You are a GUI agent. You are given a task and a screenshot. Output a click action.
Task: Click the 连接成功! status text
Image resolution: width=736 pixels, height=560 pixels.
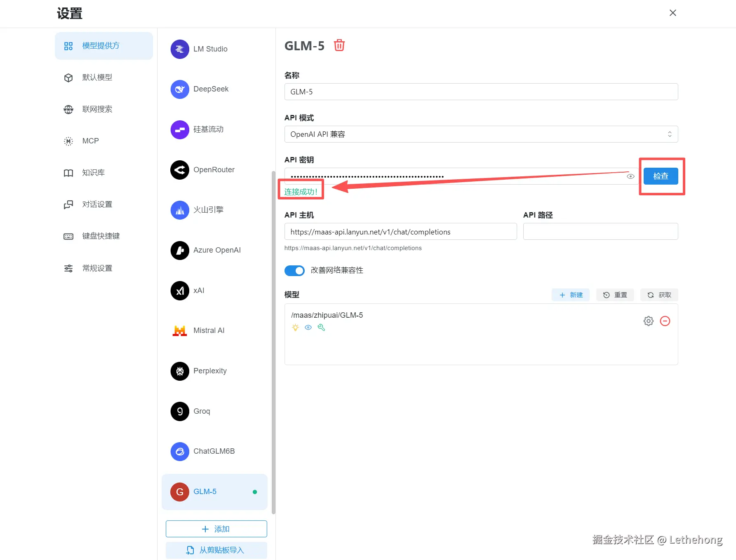pos(301,192)
